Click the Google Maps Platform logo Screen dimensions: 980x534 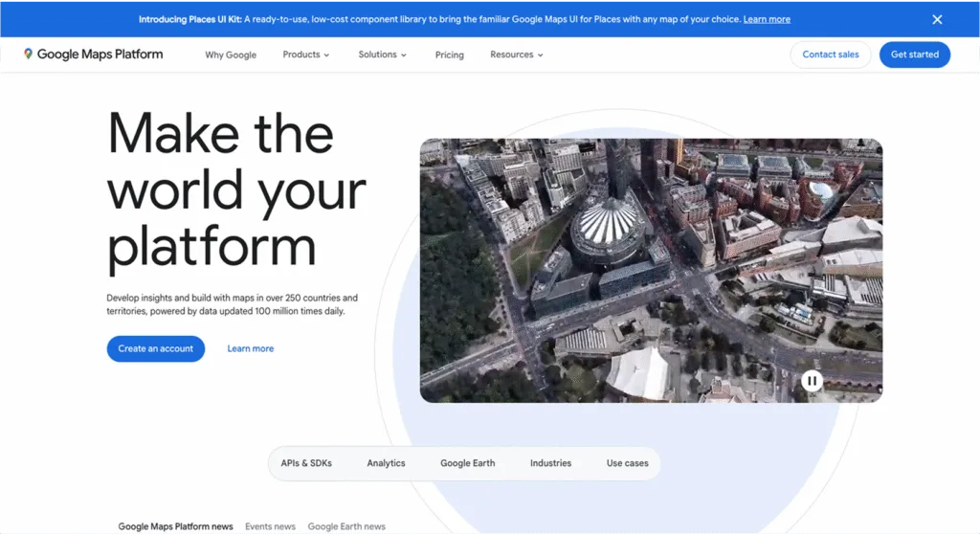point(94,55)
